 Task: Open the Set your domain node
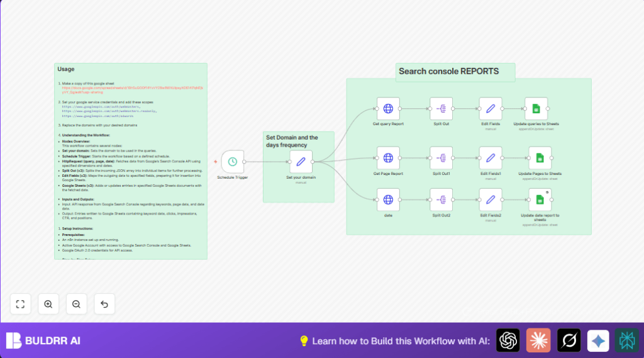(x=301, y=162)
